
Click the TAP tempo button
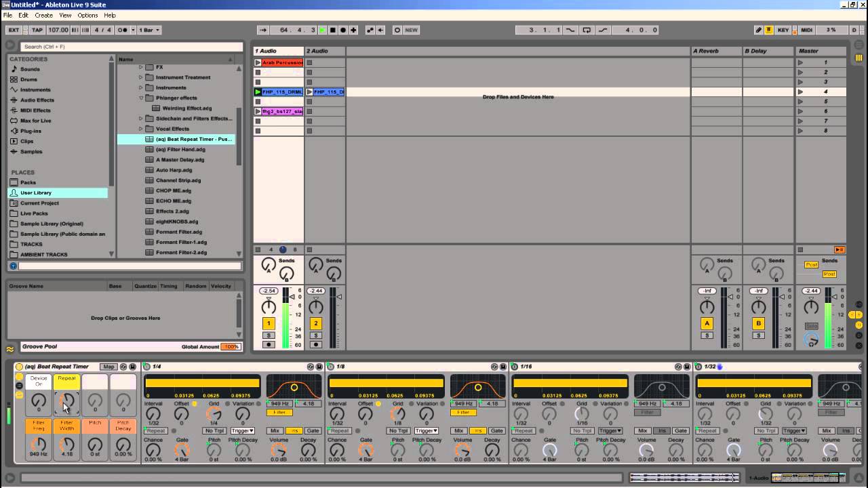tap(37, 30)
